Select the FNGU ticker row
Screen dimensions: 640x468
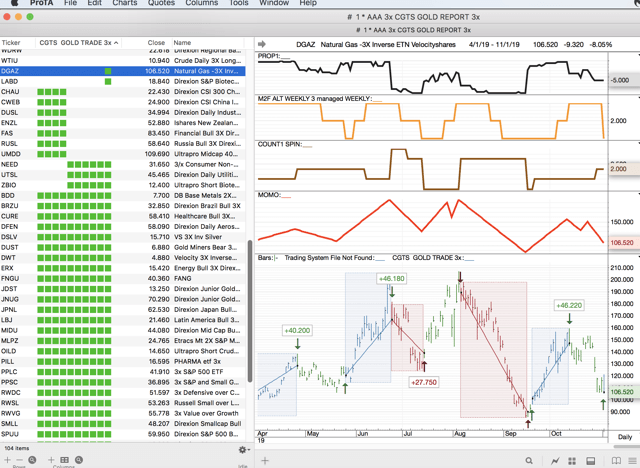(122, 278)
